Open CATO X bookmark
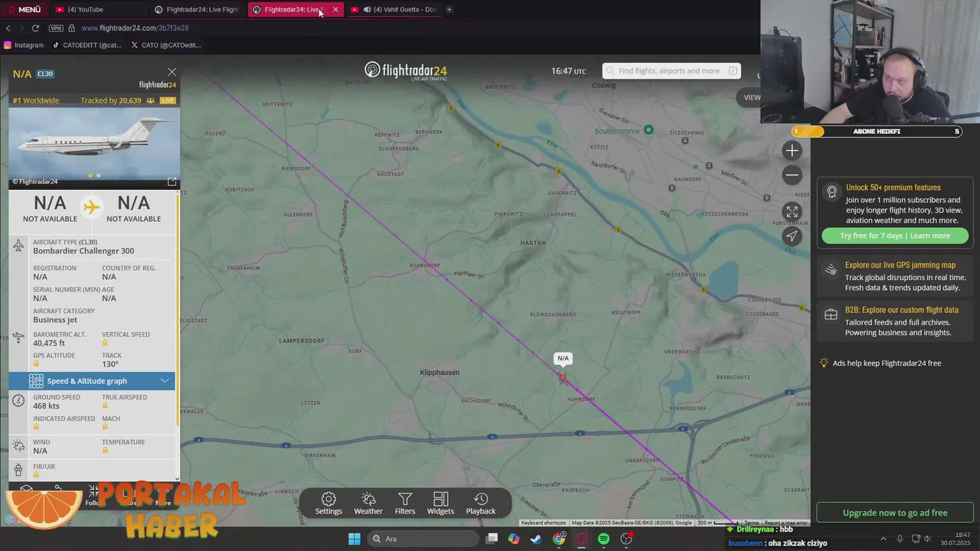 pos(166,45)
